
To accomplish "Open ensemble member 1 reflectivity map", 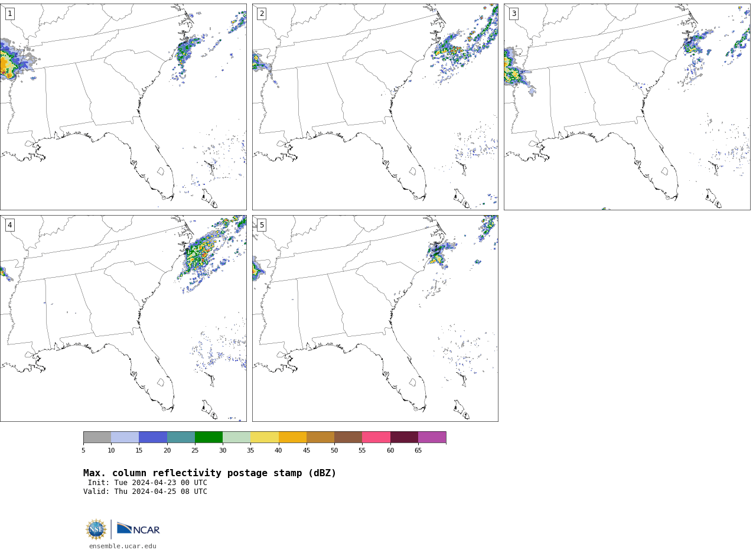I will click(123, 107).
